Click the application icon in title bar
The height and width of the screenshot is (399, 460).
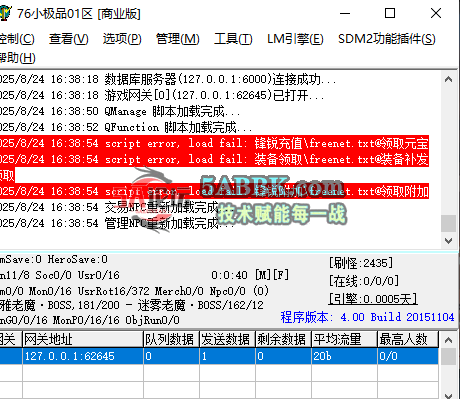click(x=5, y=13)
